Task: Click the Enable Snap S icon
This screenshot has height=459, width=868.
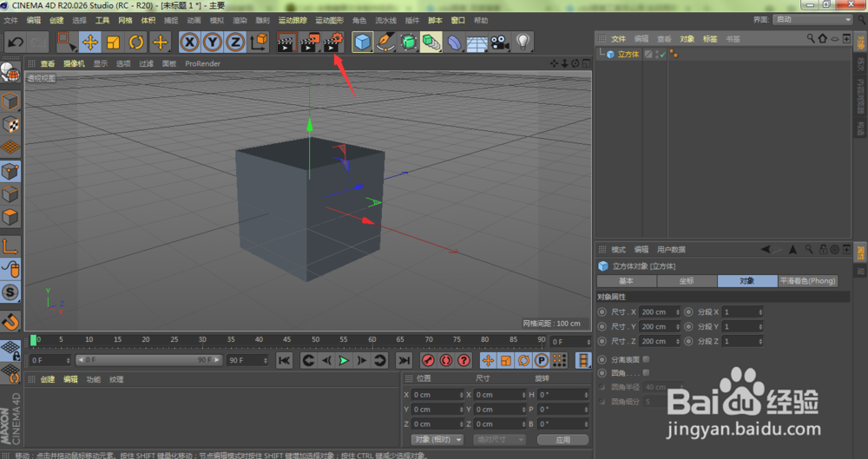Action: 10,292
